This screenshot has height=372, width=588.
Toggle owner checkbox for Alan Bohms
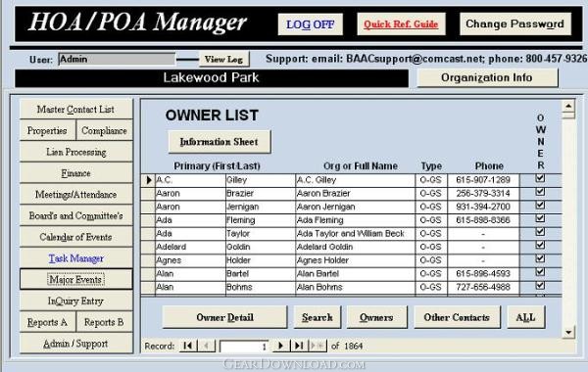click(x=540, y=286)
